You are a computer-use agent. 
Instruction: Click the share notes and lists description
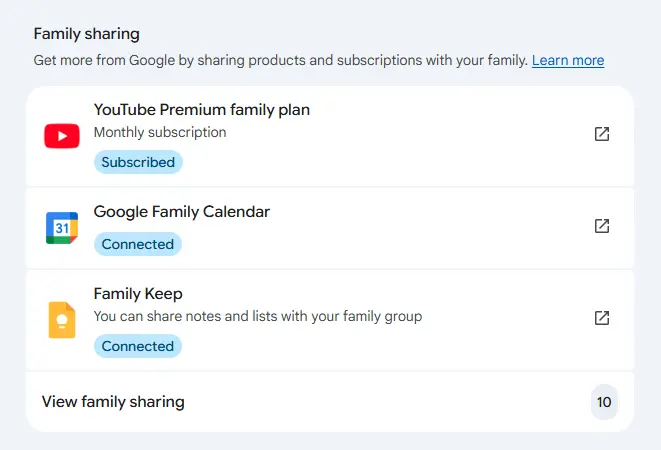click(x=258, y=316)
